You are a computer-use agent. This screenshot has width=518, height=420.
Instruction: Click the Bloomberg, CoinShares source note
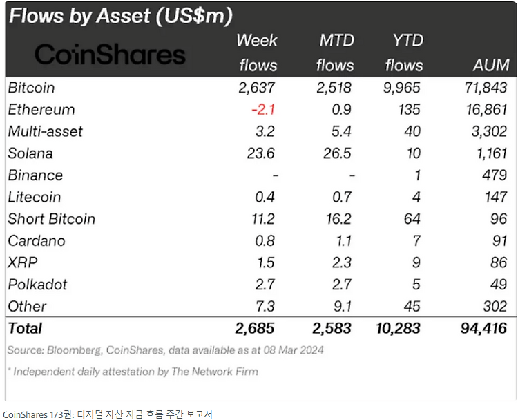click(x=166, y=350)
